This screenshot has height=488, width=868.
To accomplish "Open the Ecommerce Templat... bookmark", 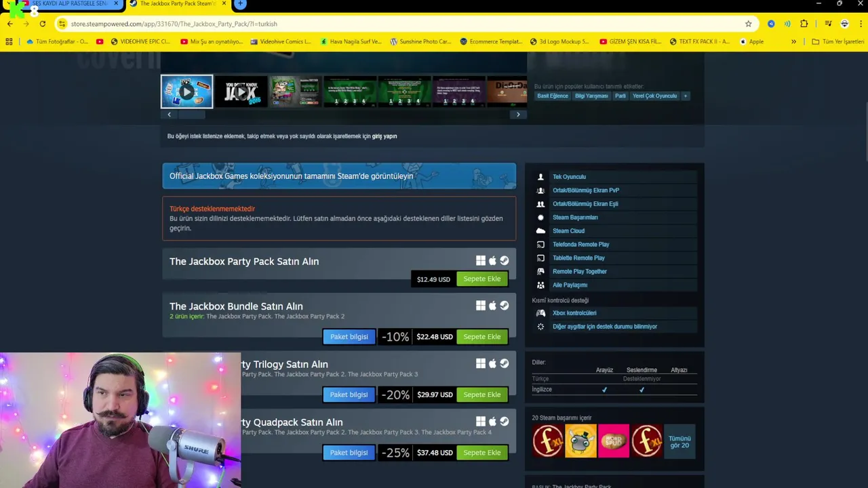I will tap(492, 41).
